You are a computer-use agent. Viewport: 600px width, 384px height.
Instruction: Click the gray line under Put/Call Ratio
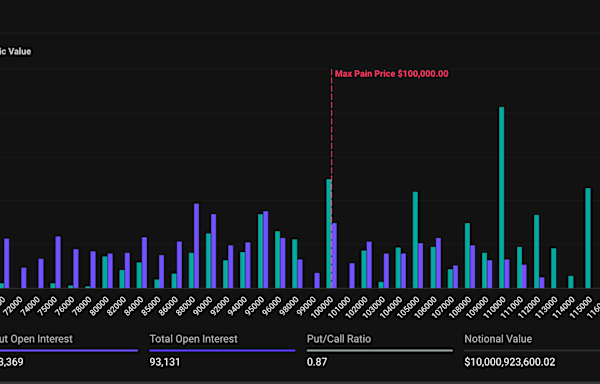point(380,350)
